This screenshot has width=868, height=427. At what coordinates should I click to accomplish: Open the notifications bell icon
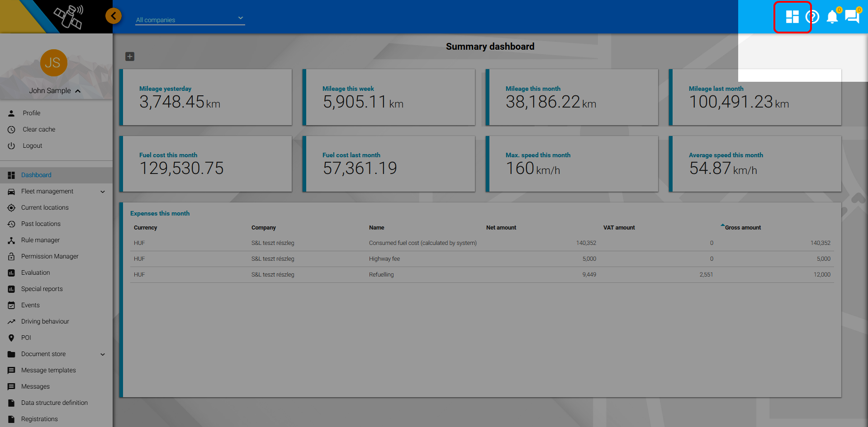832,17
